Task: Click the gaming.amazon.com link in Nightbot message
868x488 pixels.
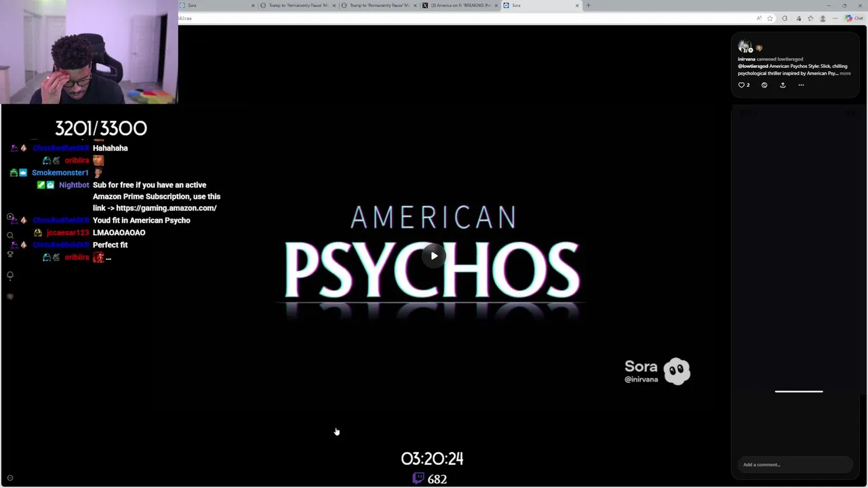Action: tap(166, 208)
